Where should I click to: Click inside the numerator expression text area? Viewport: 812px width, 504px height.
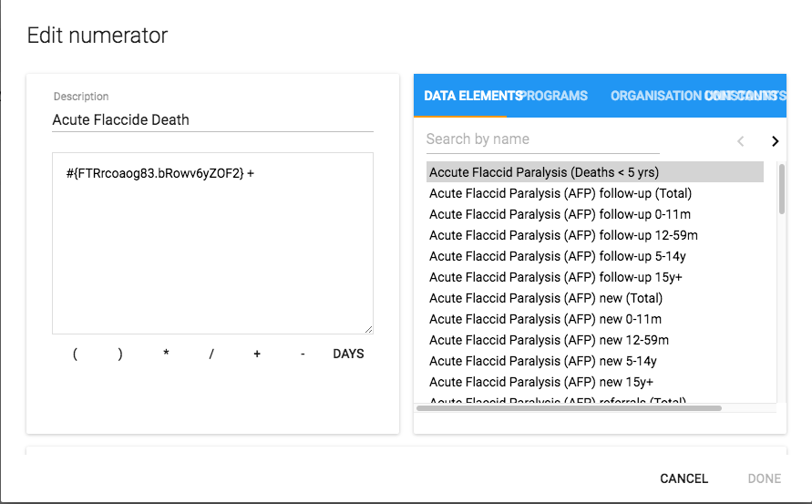(212, 246)
